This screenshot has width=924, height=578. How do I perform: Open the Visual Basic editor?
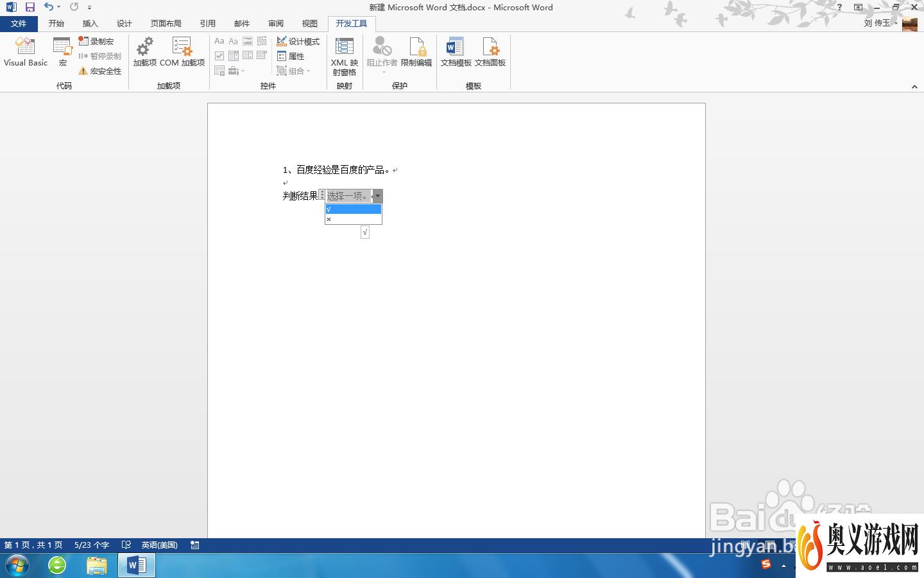25,52
